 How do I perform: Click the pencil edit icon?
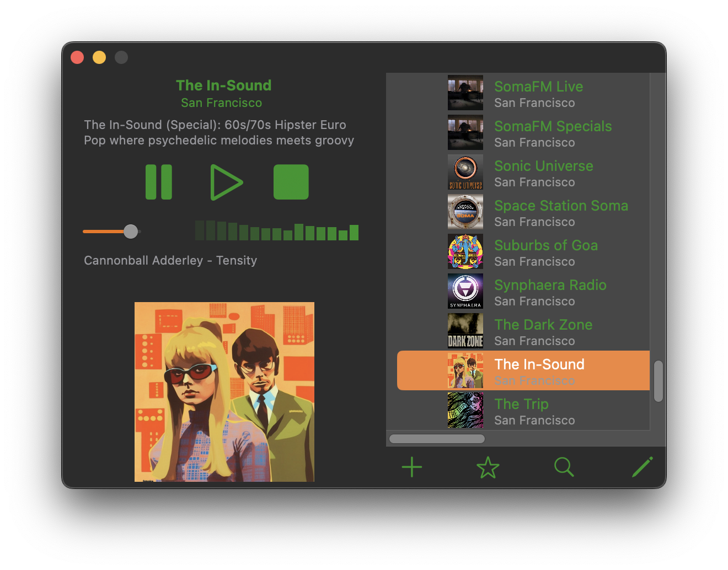643,467
